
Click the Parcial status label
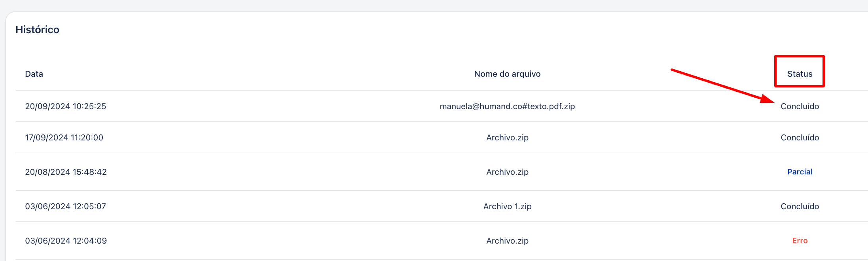[800, 172]
